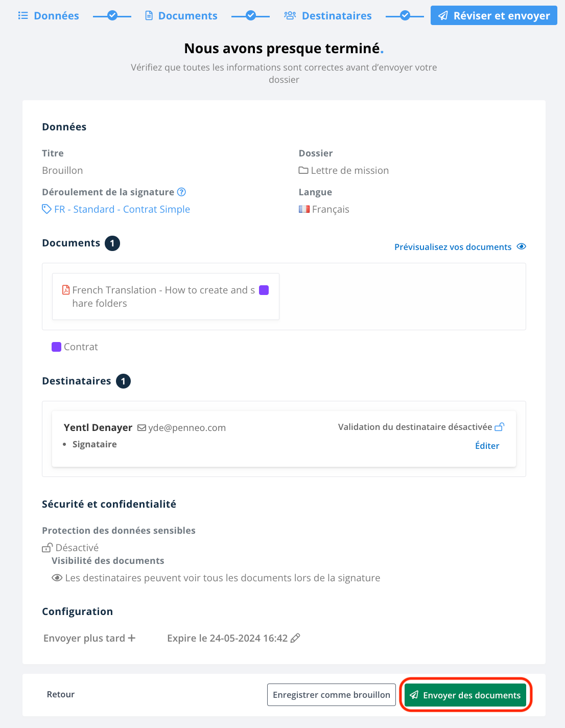Open the Destinataires step tab
Viewport: 565px width, 728px height.
click(x=328, y=16)
